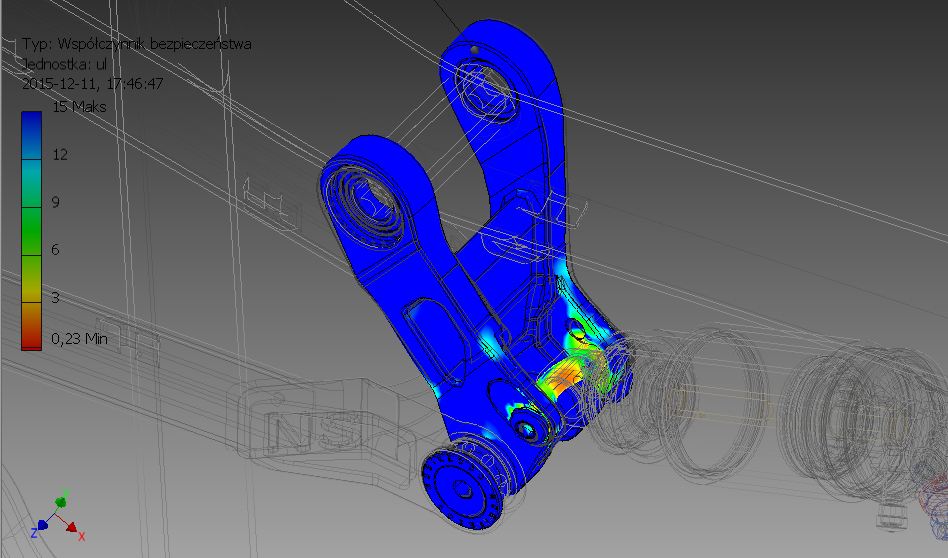Click the dark blue top of color bar

[x=31, y=135]
